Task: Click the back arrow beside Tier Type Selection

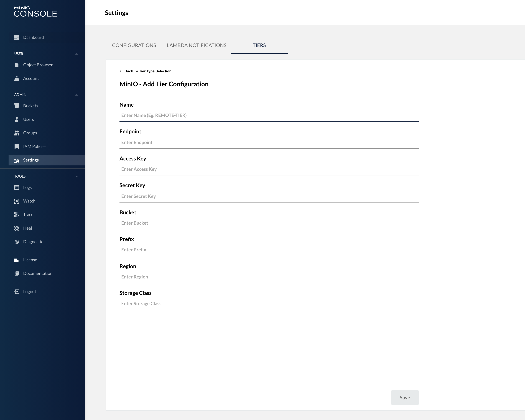Action: (121, 71)
